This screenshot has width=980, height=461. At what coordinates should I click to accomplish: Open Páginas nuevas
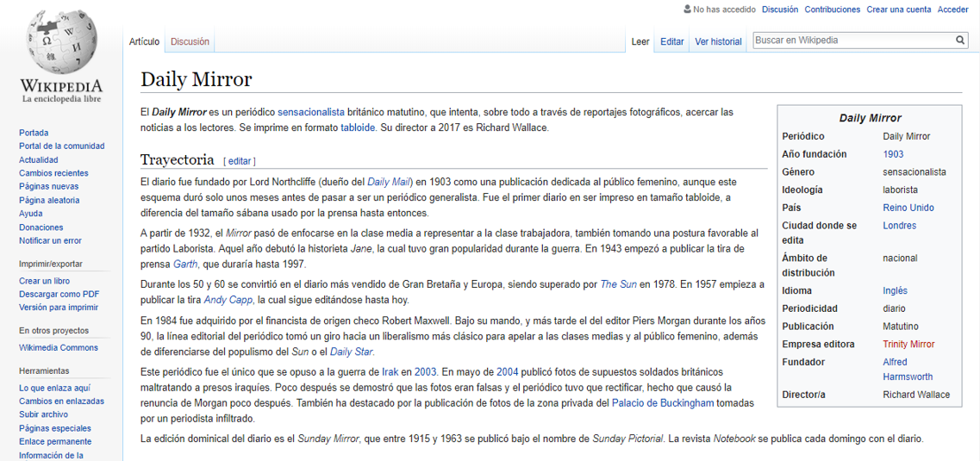49,186
